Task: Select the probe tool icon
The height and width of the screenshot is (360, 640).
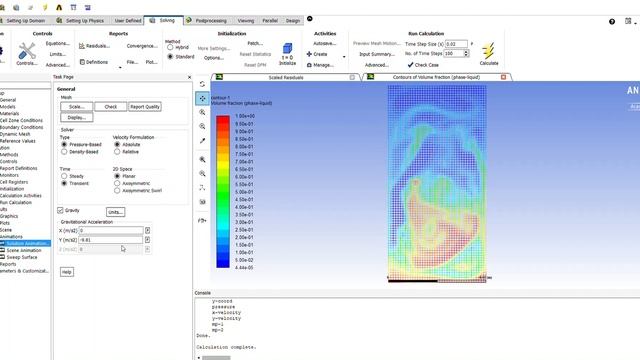Action: [x=202, y=141]
